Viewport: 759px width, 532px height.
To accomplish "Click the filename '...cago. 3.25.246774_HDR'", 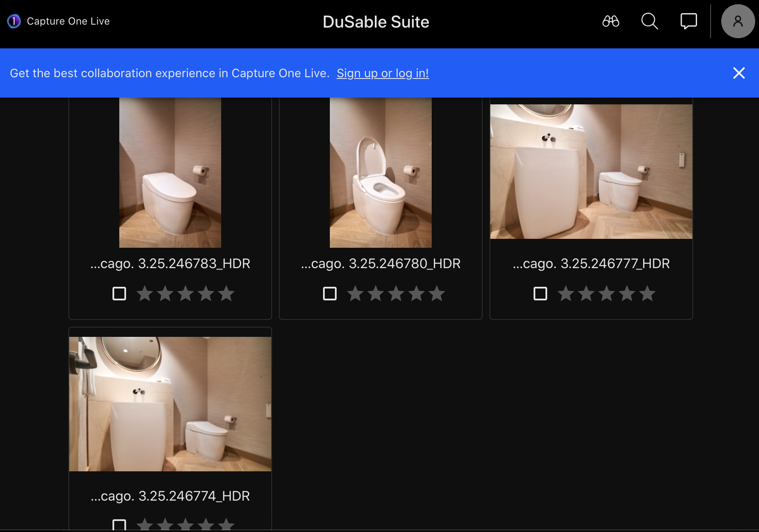I will (170, 496).
